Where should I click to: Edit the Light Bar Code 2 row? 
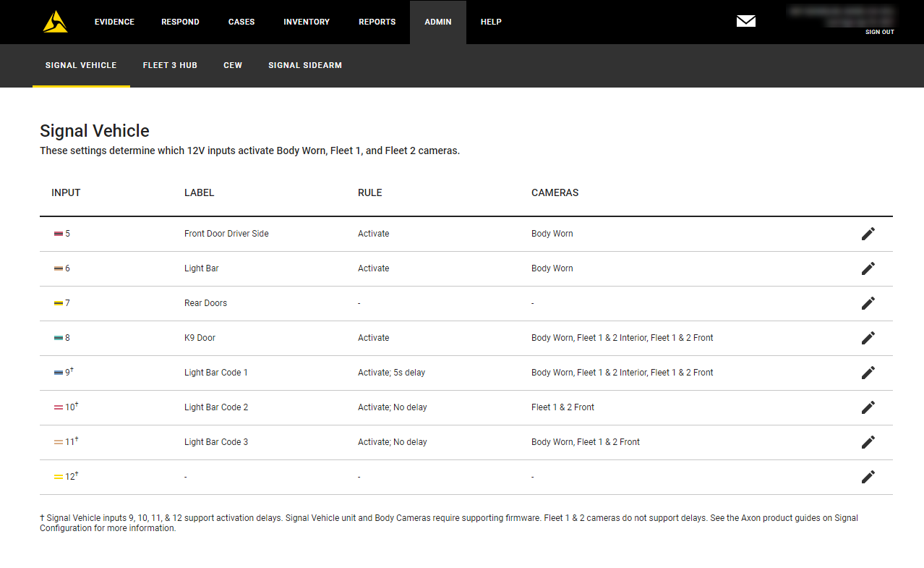coord(868,407)
